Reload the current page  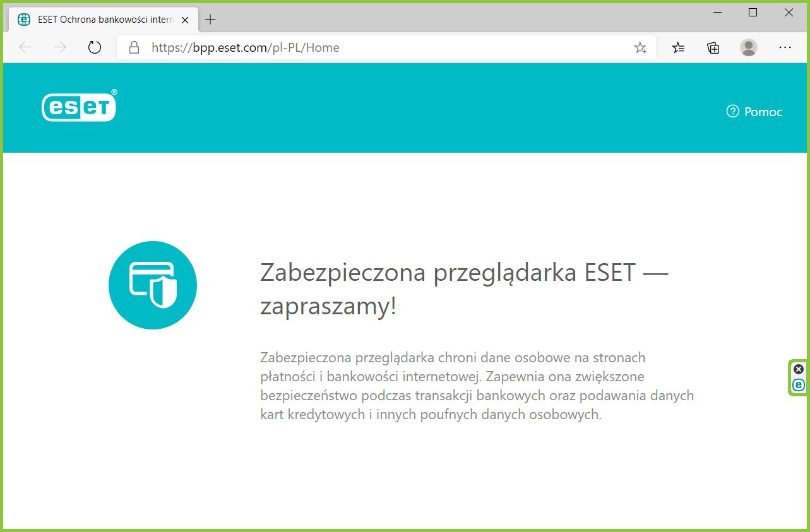click(95, 47)
